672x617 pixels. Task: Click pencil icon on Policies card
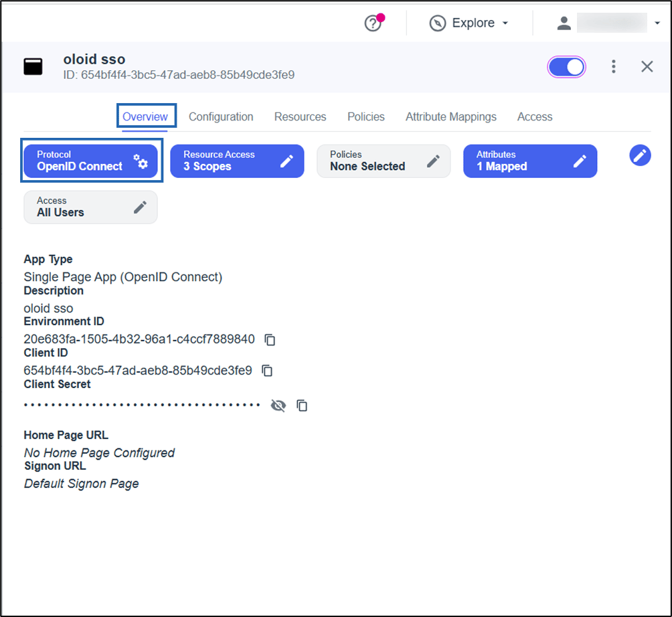coord(433,161)
